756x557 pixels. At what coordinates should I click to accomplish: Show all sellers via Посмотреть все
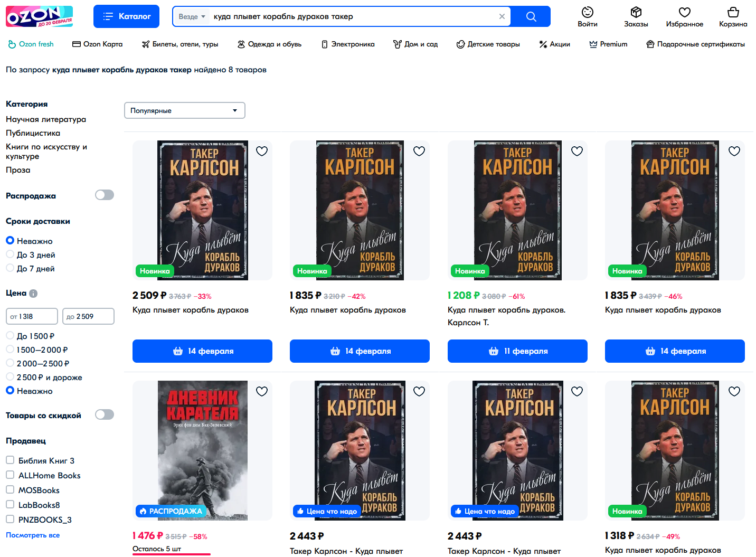point(33,535)
